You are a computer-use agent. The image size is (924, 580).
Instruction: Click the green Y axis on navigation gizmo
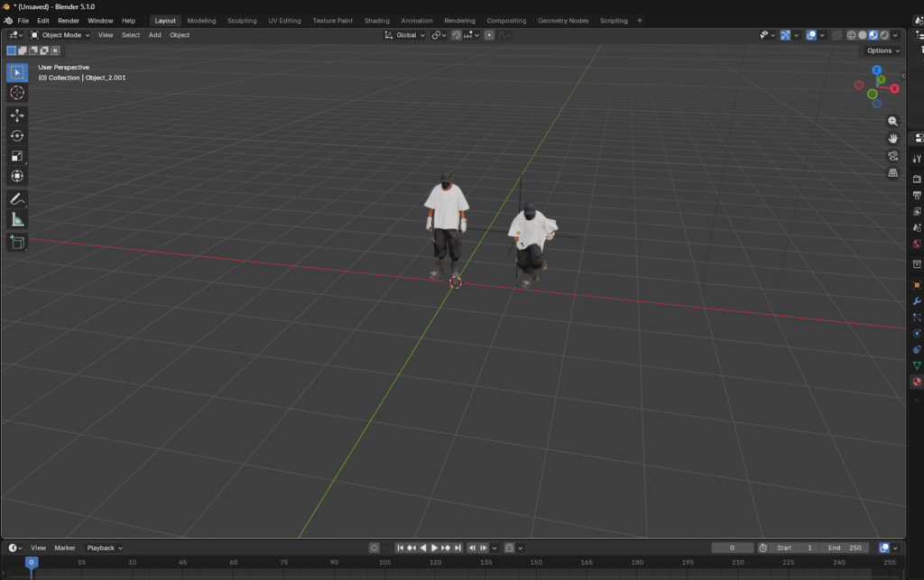[882, 79]
